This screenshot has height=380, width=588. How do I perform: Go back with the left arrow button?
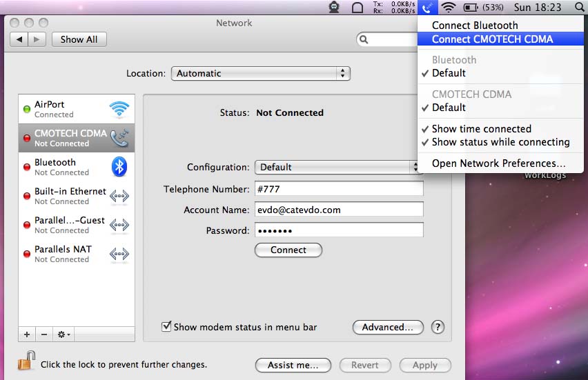pyautogui.click(x=19, y=39)
